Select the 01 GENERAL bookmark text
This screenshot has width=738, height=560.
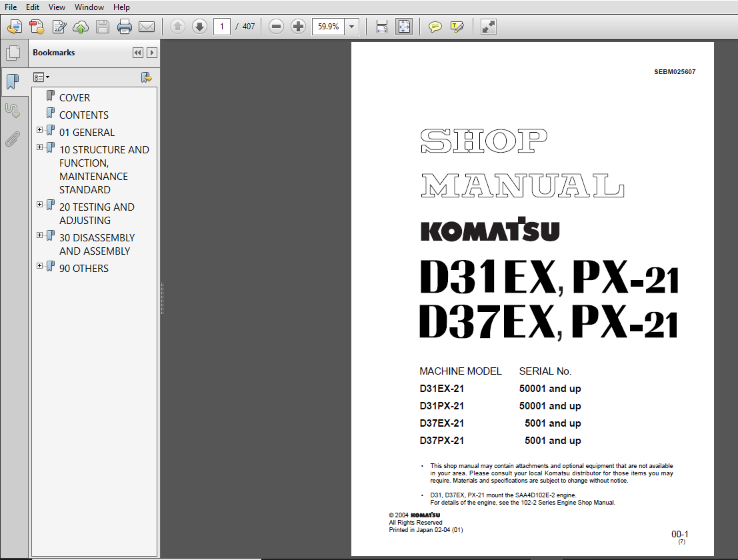pyautogui.click(x=87, y=133)
